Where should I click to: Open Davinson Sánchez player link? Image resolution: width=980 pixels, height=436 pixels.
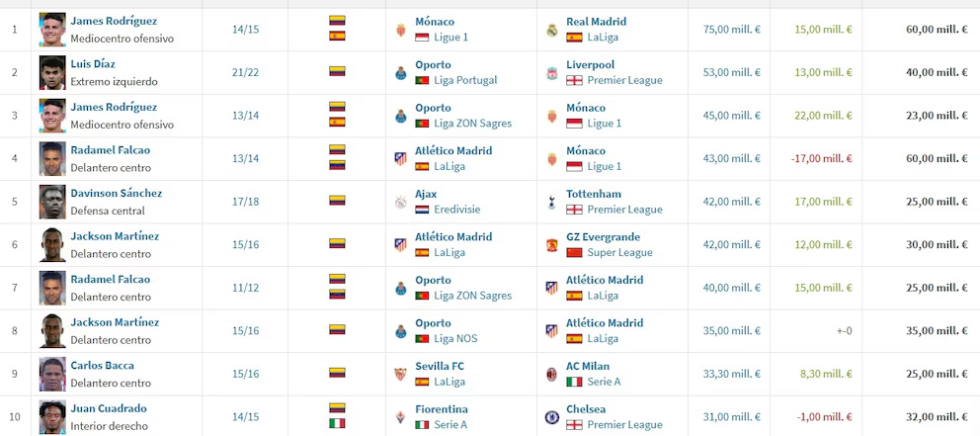click(x=117, y=194)
